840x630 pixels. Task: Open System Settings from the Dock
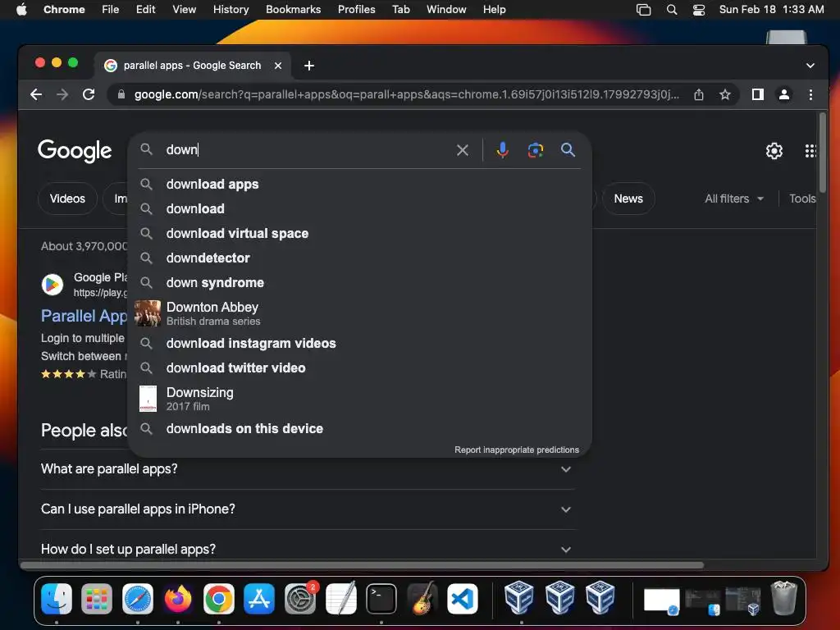300,599
